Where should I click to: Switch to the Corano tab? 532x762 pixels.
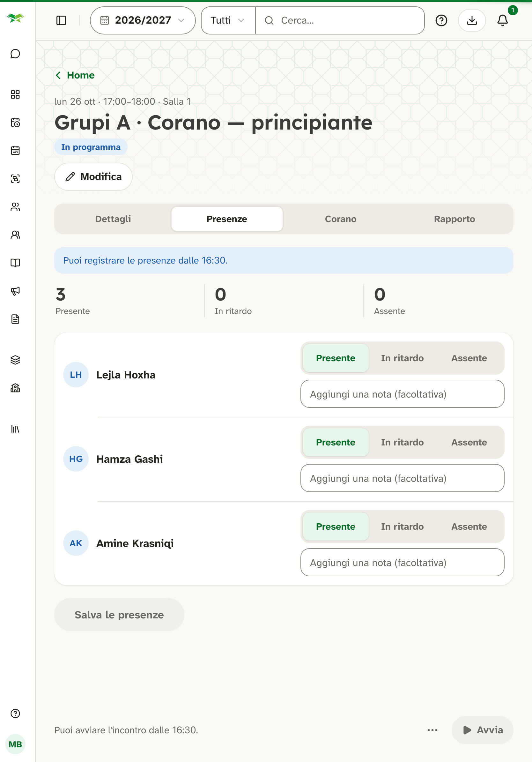tap(341, 219)
